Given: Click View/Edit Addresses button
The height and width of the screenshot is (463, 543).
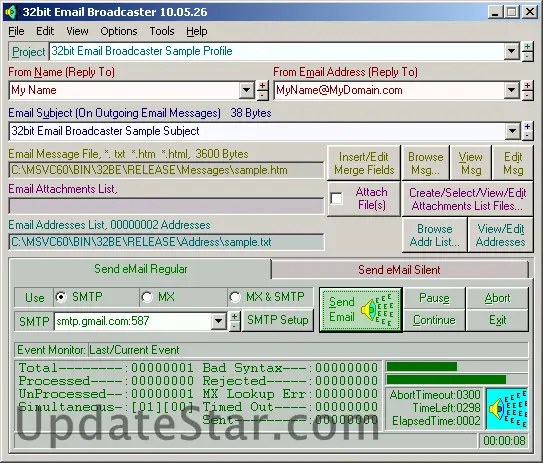Looking at the screenshot, I should tap(501, 235).
